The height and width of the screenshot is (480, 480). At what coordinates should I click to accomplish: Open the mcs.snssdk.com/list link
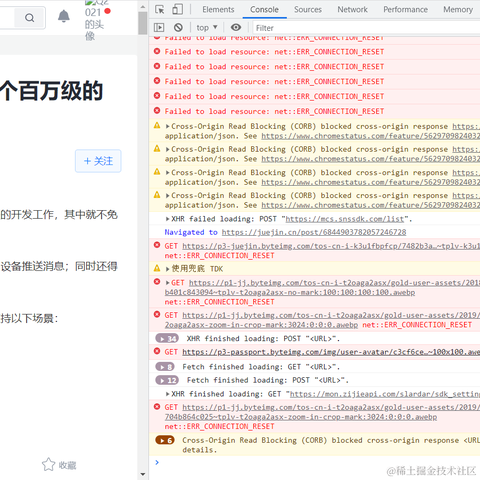345,219
